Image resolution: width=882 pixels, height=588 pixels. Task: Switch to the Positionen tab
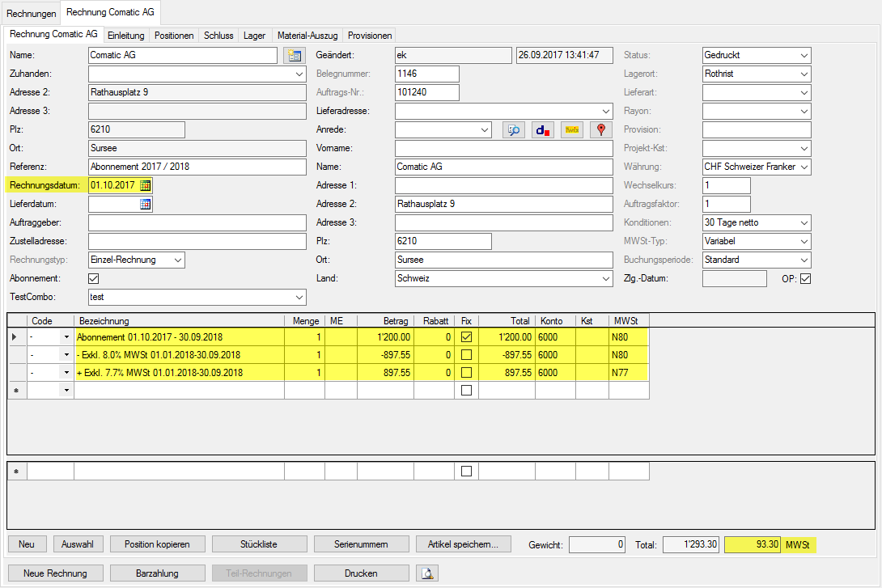(174, 36)
